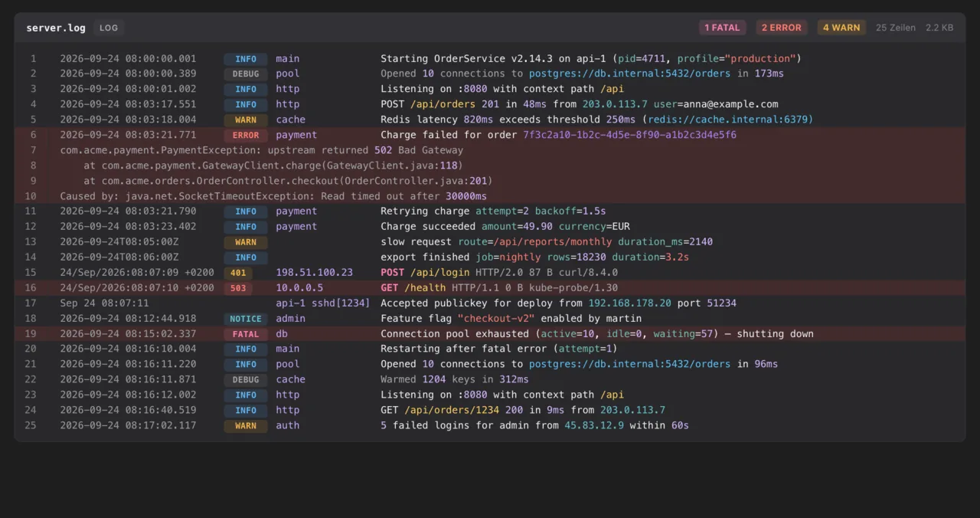Click the 'Caused by: java.net.SocketTimeoutException' line
The height and width of the screenshot is (518, 980).
point(273,196)
